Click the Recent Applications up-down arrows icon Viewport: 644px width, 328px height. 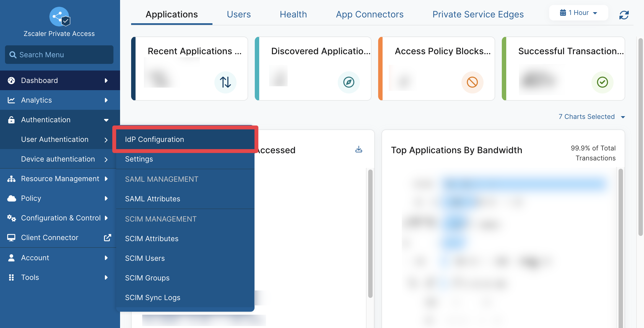pyautogui.click(x=225, y=82)
